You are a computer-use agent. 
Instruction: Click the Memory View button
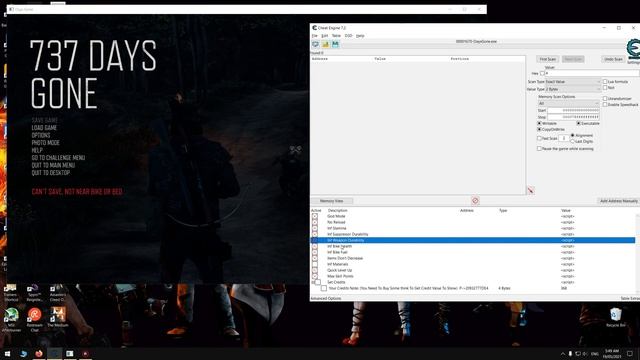tap(331, 201)
